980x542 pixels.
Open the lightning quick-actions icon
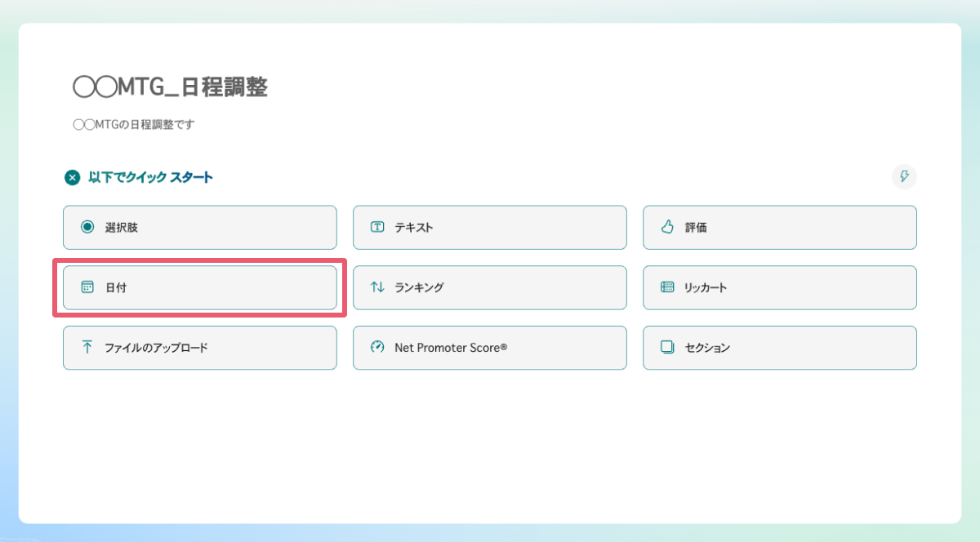(x=904, y=176)
